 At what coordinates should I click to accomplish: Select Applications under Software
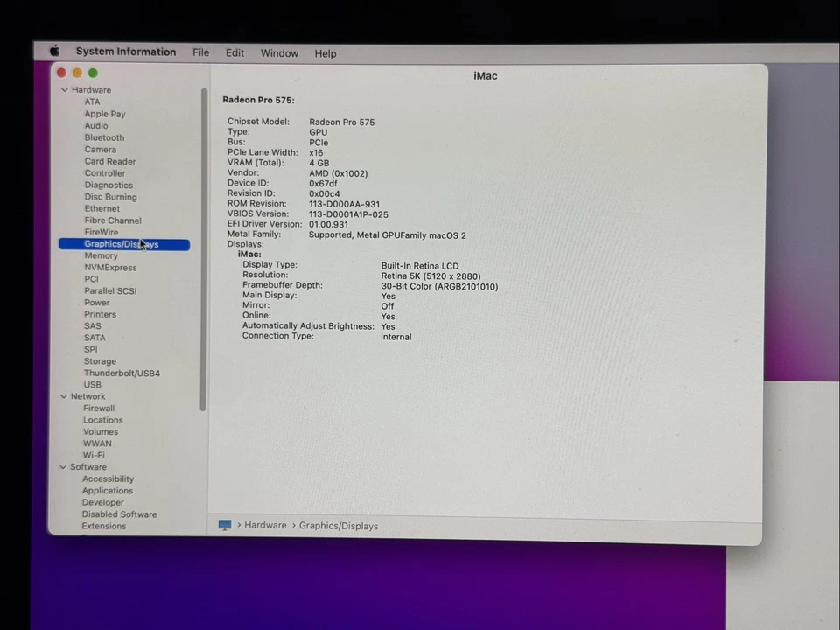(x=107, y=490)
